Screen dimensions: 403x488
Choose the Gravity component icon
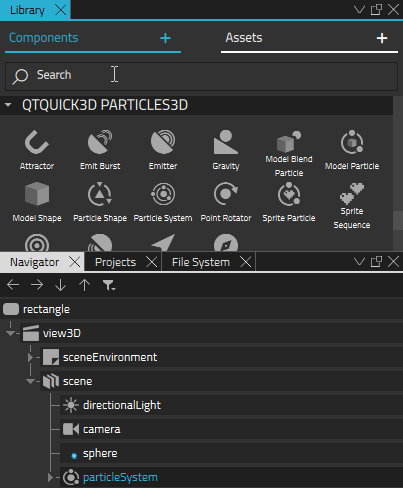pos(226,143)
